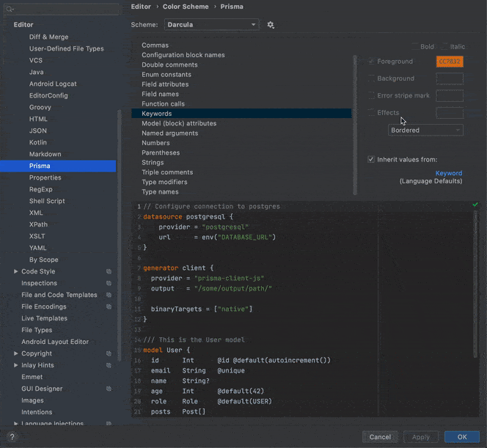The width and height of the screenshot is (487, 448).
Task: Select Enum constants attribute row
Action: coord(241,75)
